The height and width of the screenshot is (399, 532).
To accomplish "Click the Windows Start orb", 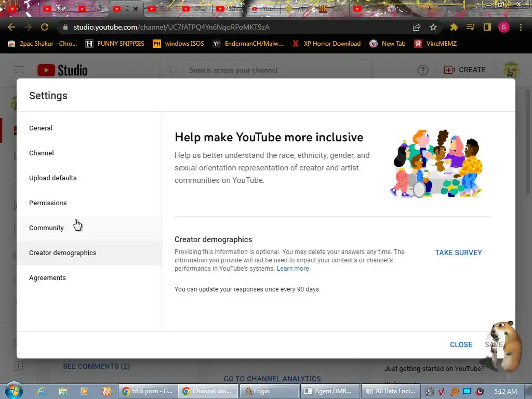I will click(x=14, y=391).
